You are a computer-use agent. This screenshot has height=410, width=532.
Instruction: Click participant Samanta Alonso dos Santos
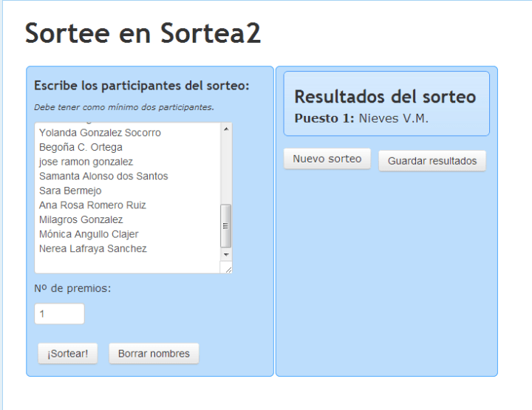point(103,176)
